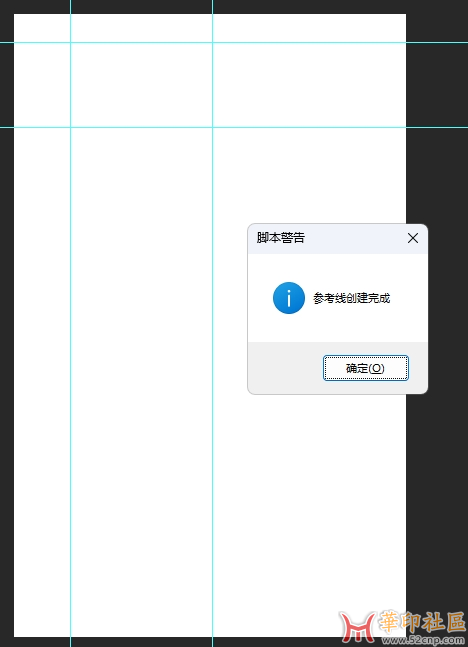This screenshot has width=468, height=647.
Task: Click the blue info icon in dialog
Action: click(289, 298)
